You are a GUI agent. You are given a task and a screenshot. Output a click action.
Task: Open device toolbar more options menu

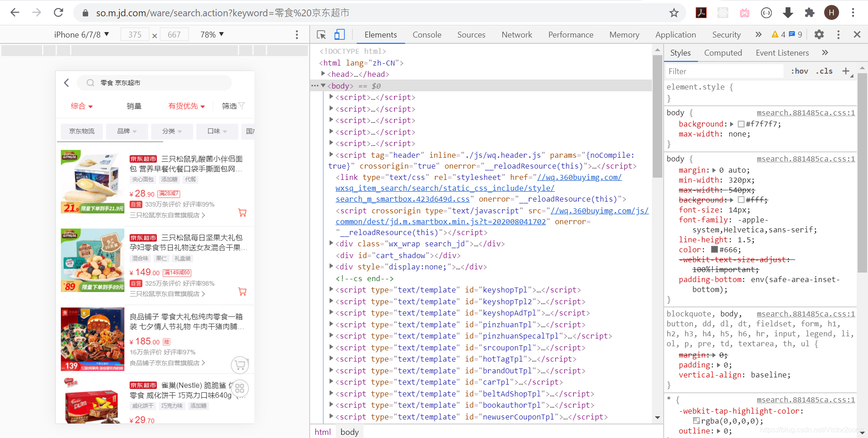(297, 35)
